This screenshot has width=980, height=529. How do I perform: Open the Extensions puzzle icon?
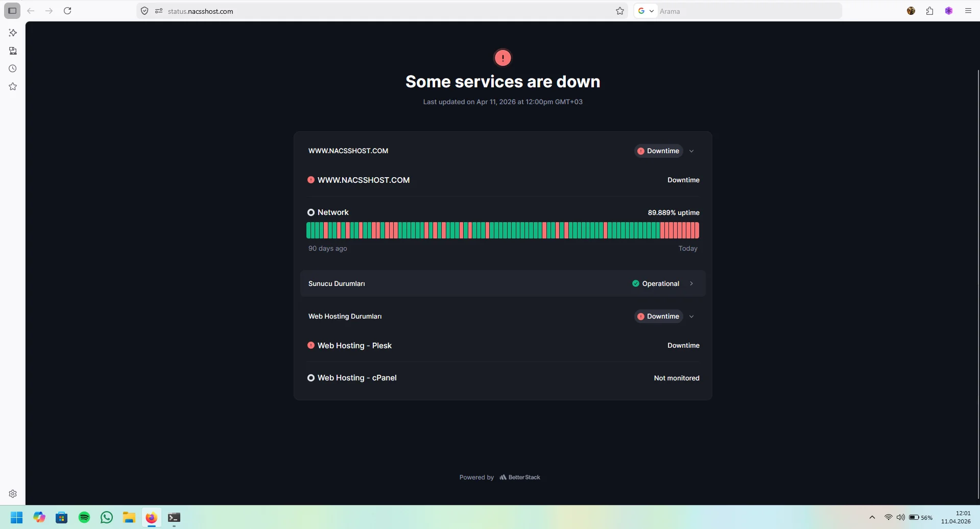tap(930, 11)
